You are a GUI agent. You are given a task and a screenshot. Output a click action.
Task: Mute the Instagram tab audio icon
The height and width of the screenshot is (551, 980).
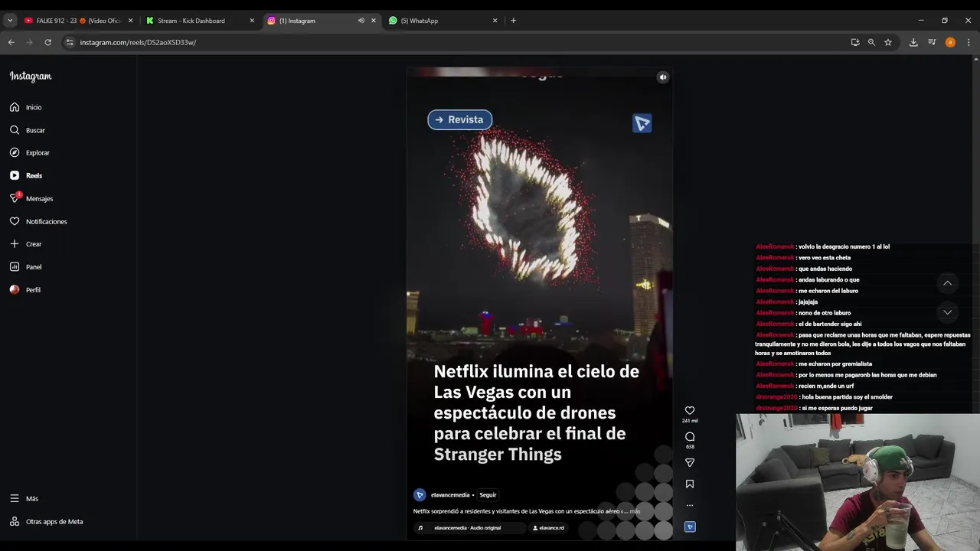tap(361, 21)
